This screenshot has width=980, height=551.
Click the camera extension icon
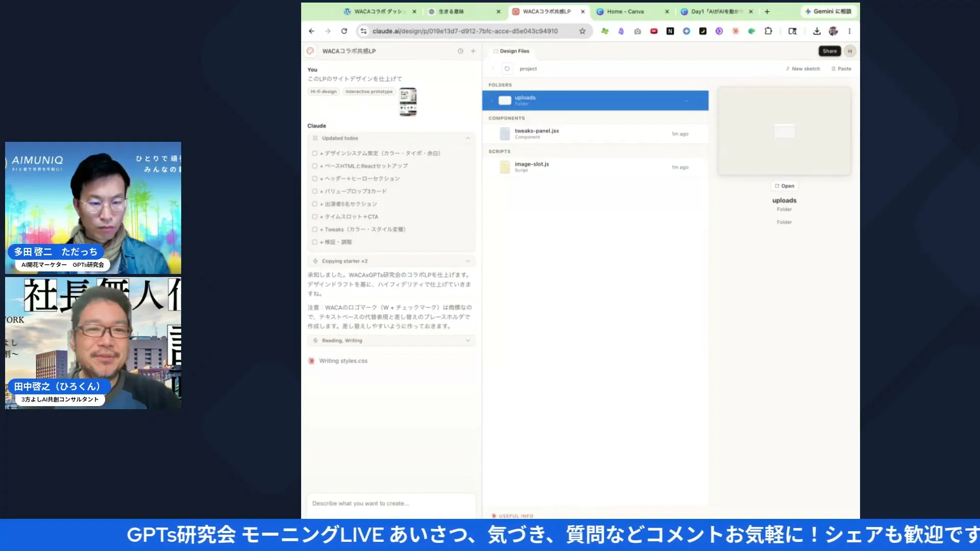tap(638, 31)
